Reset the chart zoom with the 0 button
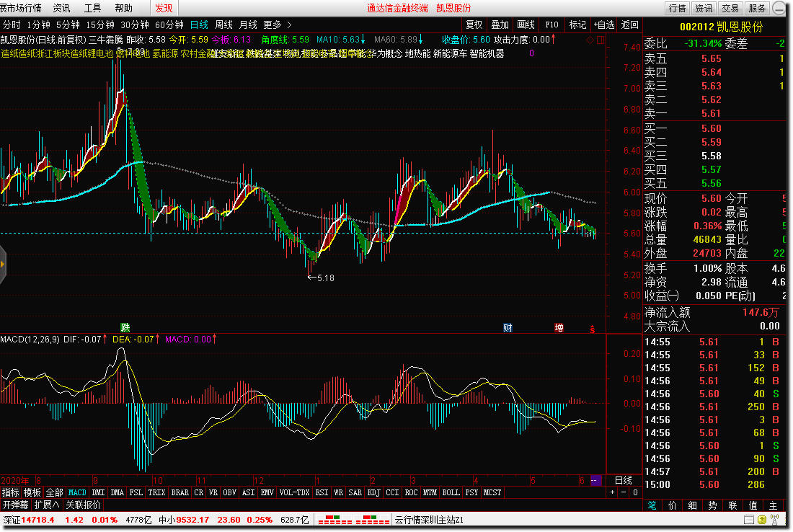Viewport: 793px width, 532px height. click(635, 492)
